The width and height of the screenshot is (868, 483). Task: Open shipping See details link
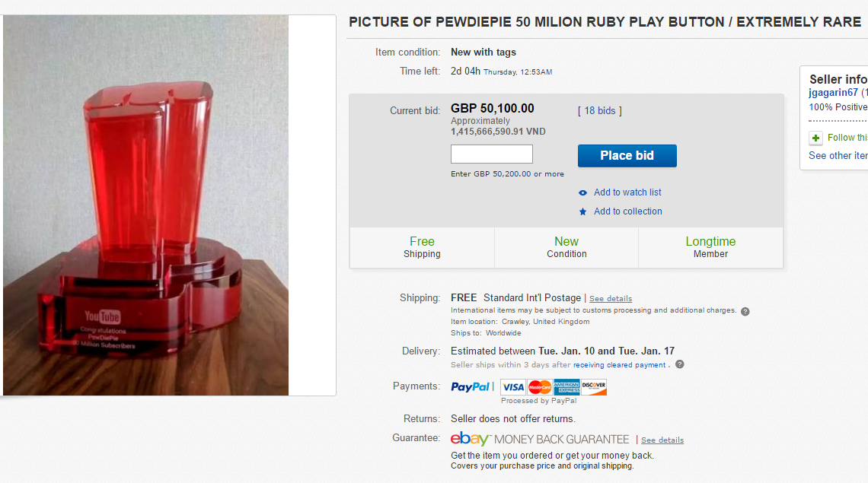[610, 298]
